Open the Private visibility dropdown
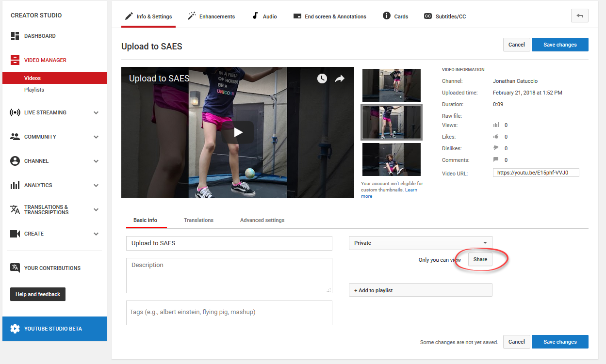This screenshot has height=364, width=606. tap(421, 243)
